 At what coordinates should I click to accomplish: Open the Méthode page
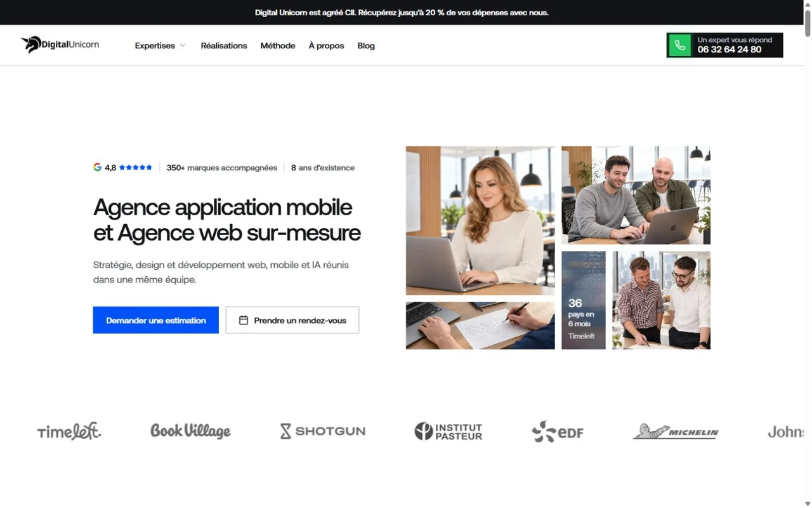click(278, 46)
